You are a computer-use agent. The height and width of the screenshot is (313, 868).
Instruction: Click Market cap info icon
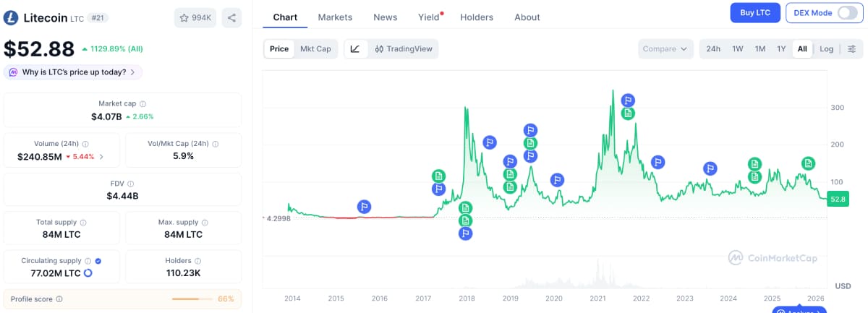(142, 104)
